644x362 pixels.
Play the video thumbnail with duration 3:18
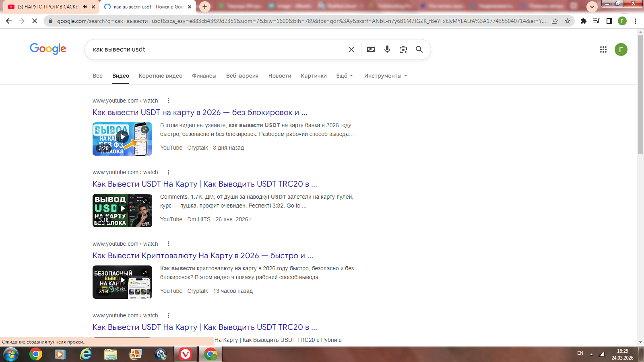(x=122, y=210)
